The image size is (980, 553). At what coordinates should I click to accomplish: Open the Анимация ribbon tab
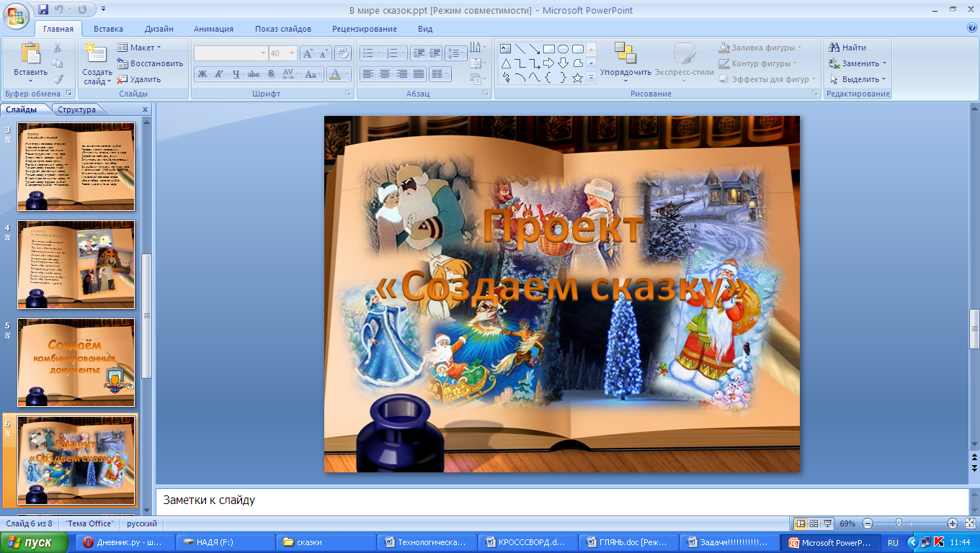coord(213,29)
